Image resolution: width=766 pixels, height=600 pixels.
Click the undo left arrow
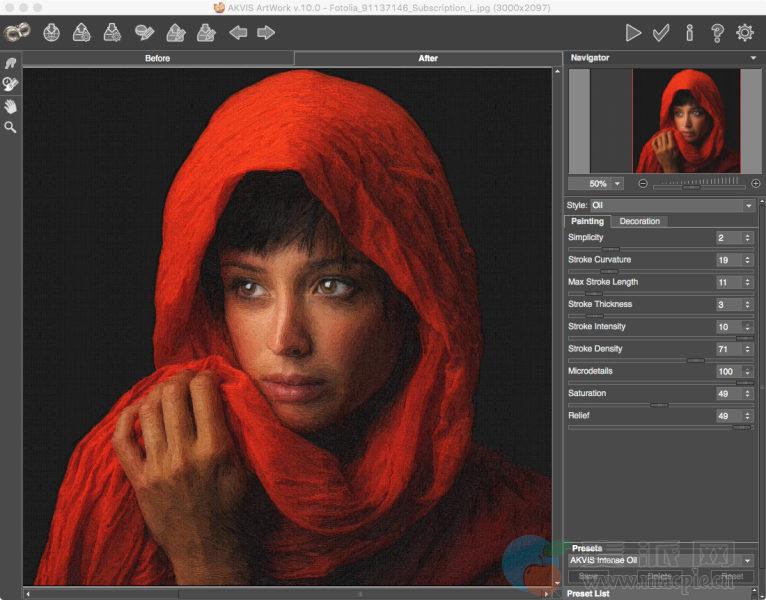coord(238,33)
